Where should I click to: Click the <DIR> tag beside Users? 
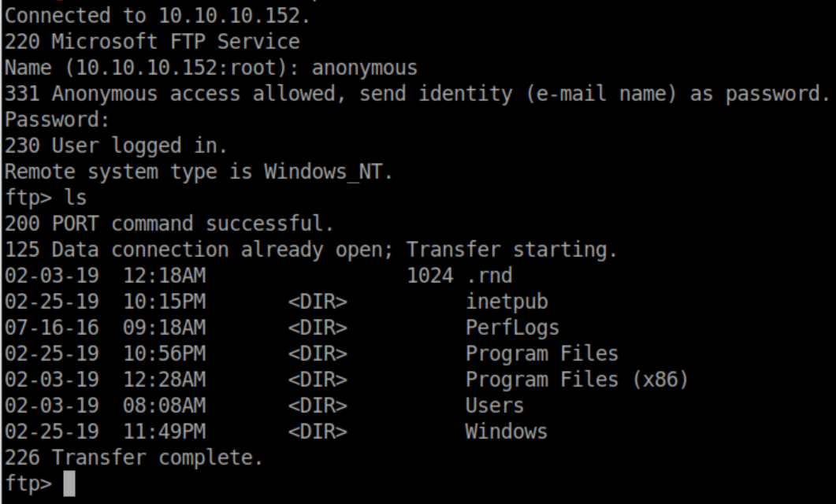317,406
